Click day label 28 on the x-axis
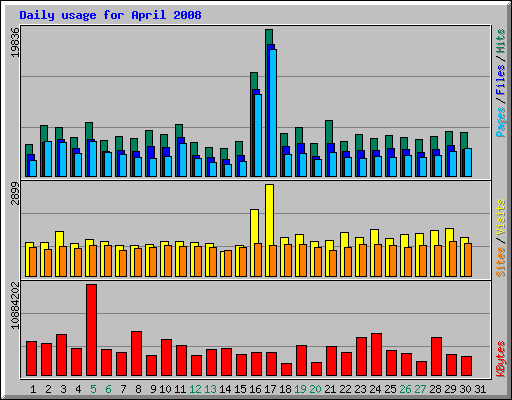 435,389
